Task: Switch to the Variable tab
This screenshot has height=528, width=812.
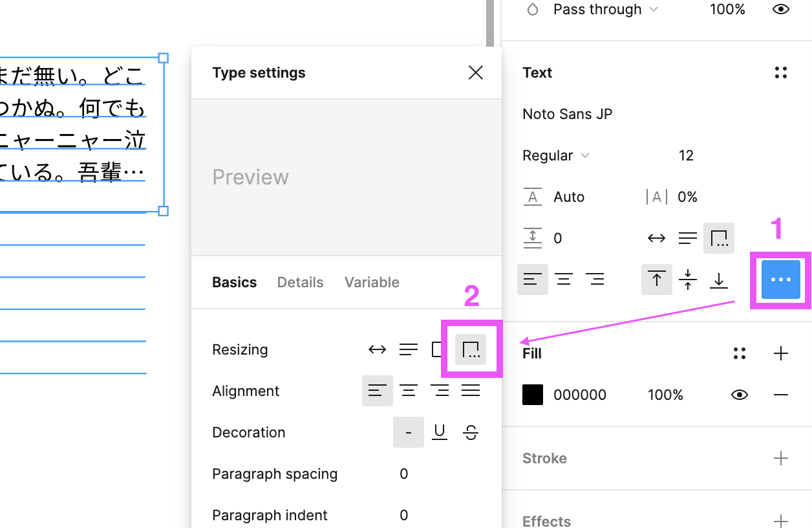Action: [x=372, y=282]
